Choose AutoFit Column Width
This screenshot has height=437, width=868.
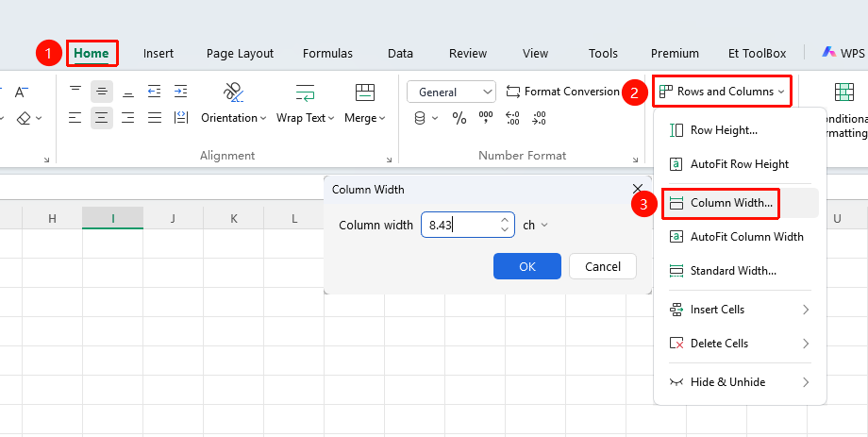click(740, 237)
